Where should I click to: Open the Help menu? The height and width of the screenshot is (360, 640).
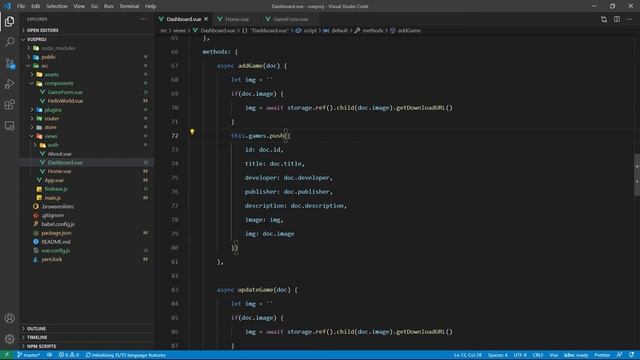click(151, 6)
